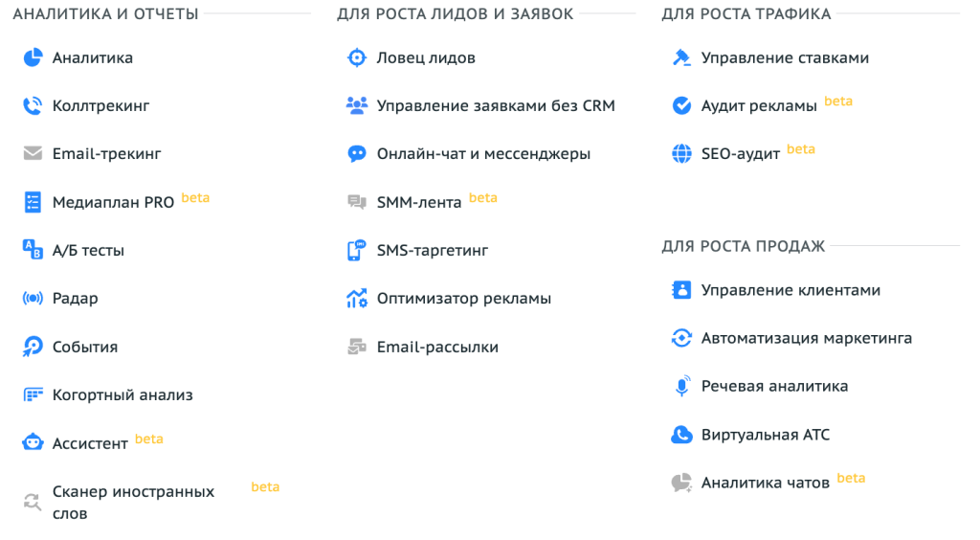Click the Email-рассылки gray icon

[x=357, y=347]
